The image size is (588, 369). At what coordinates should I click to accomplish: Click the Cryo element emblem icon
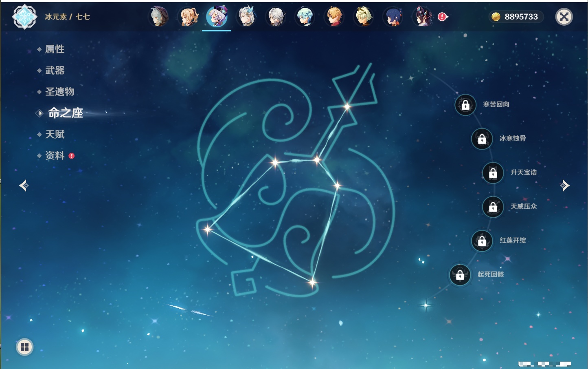(x=24, y=17)
